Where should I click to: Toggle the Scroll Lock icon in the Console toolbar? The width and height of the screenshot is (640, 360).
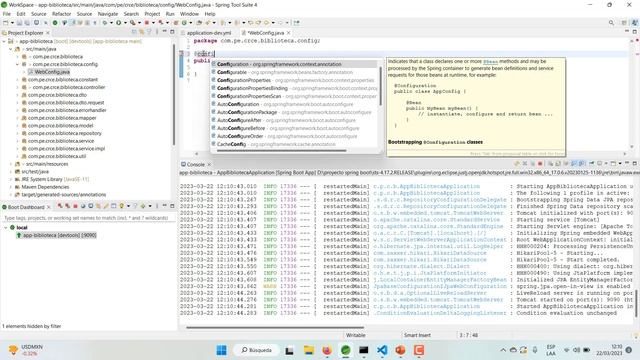(x=558, y=164)
